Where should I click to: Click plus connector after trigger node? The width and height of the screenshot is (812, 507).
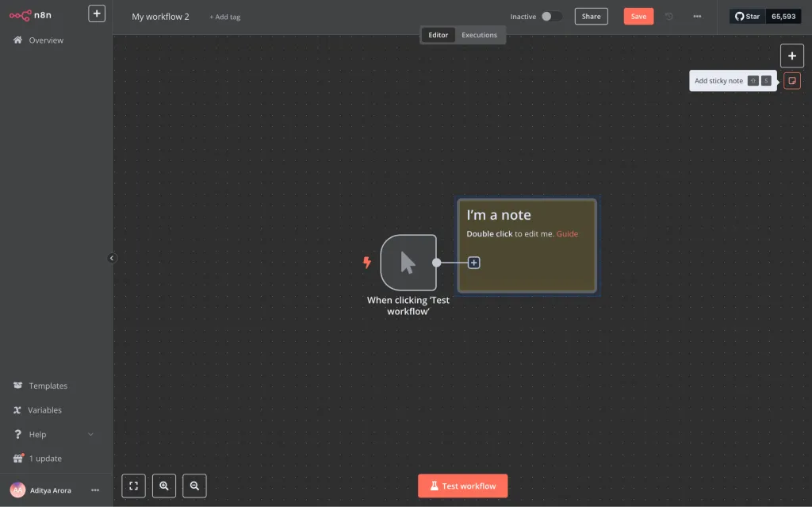[474, 263]
